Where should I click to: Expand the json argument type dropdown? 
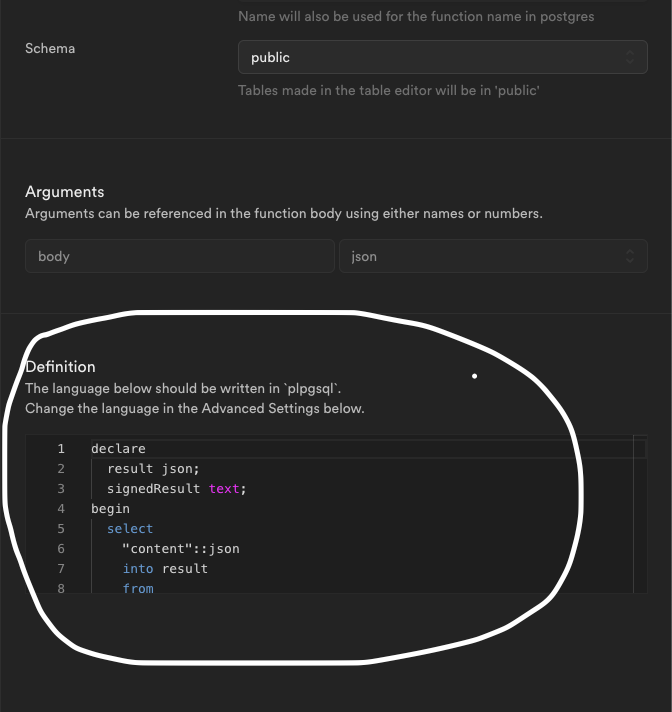492,257
